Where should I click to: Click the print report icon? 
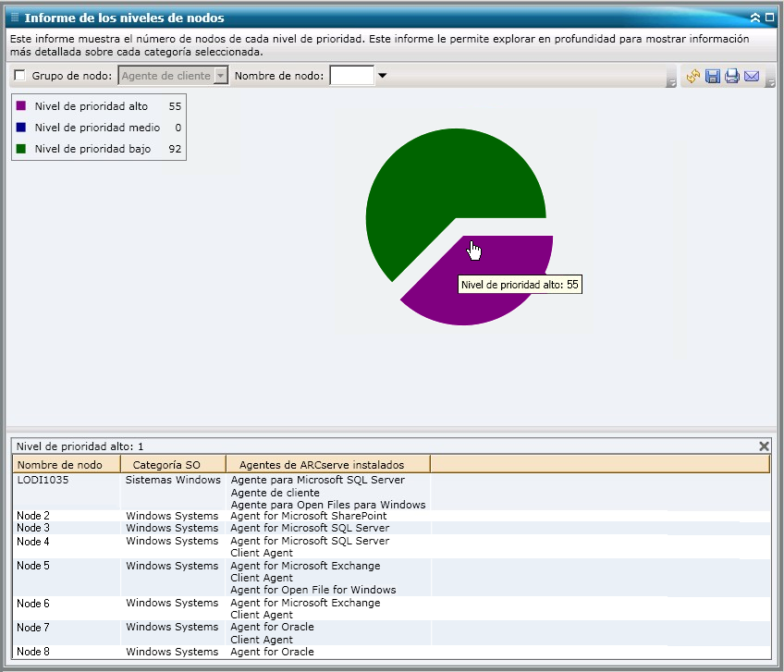pos(732,76)
